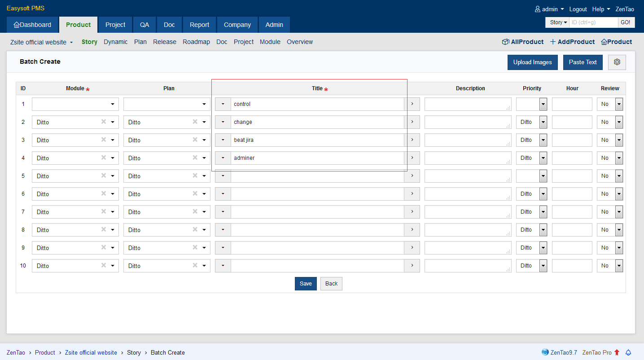The height and width of the screenshot is (360, 644).
Task: Open the admin user menu
Action: (549, 9)
